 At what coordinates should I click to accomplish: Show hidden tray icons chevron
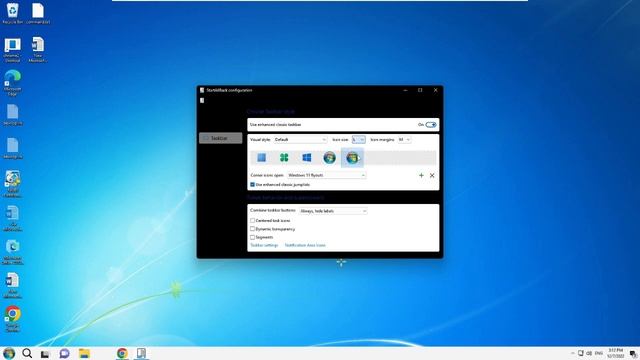pos(572,353)
